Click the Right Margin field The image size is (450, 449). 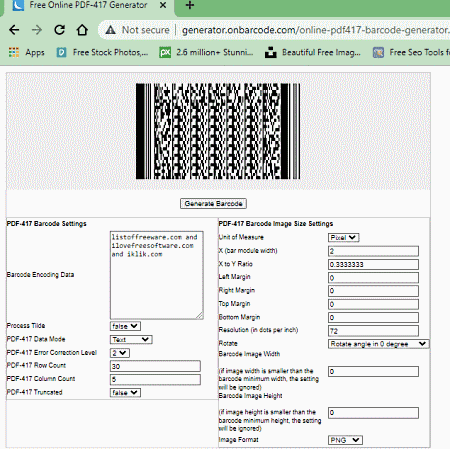(373, 291)
